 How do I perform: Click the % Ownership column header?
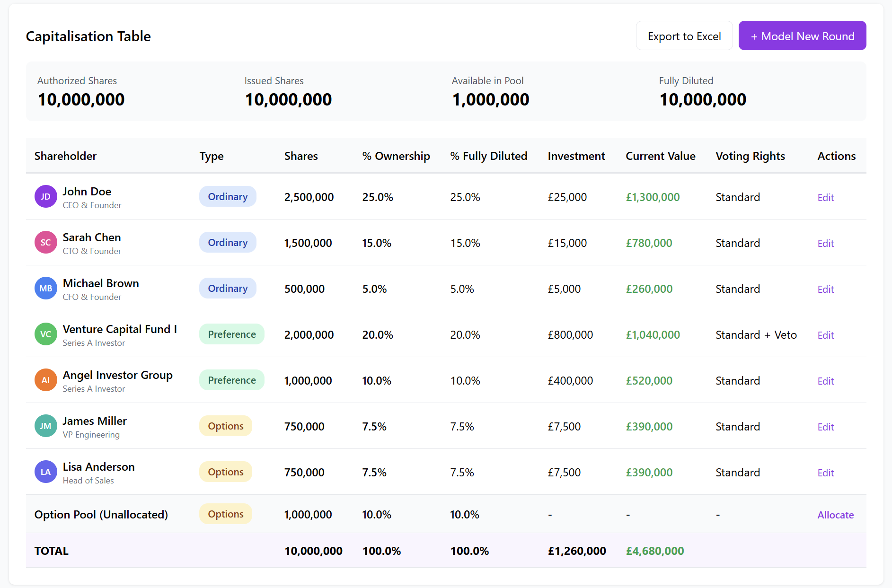pyautogui.click(x=396, y=156)
